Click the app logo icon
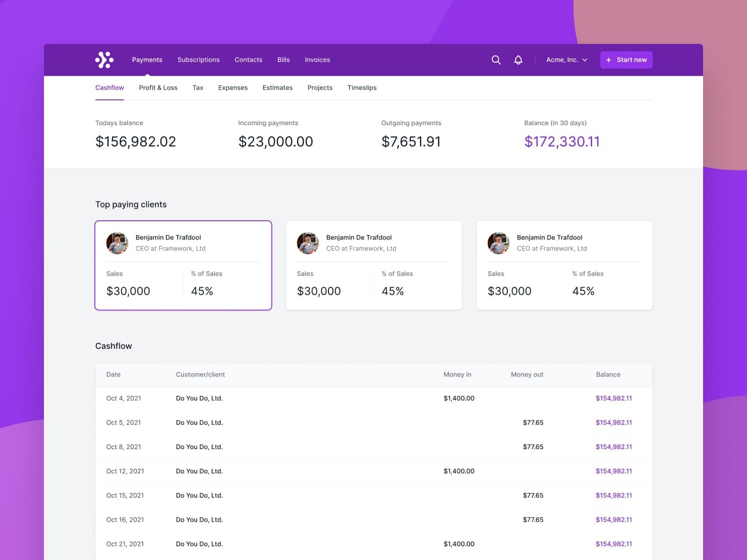Viewport: 747px width, 560px height. point(104,60)
